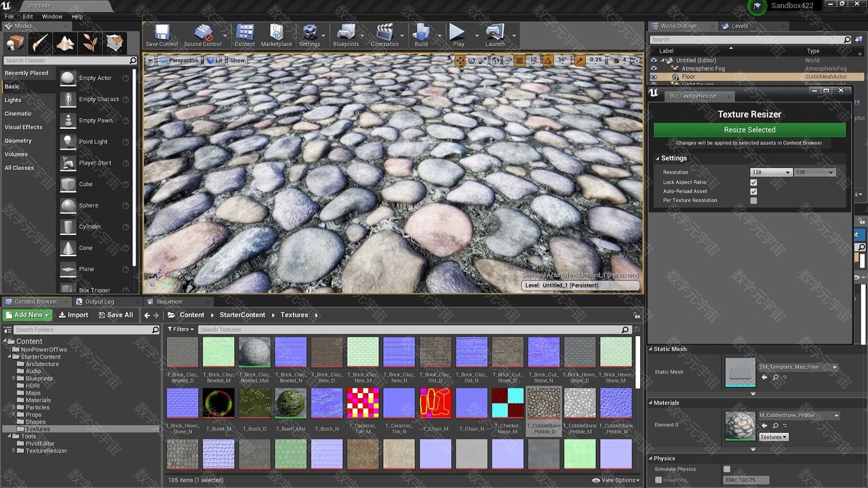The image size is (868, 488).
Task: Click the Import button in Content Browser
Action: click(73, 315)
